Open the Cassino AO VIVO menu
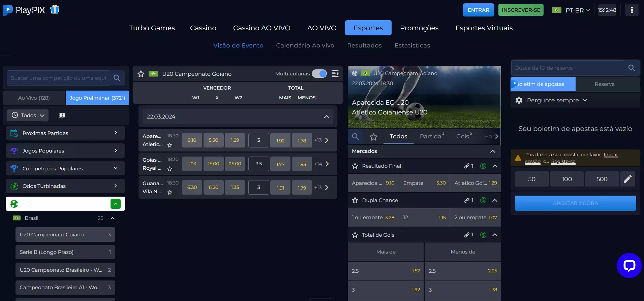 (262, 28)
